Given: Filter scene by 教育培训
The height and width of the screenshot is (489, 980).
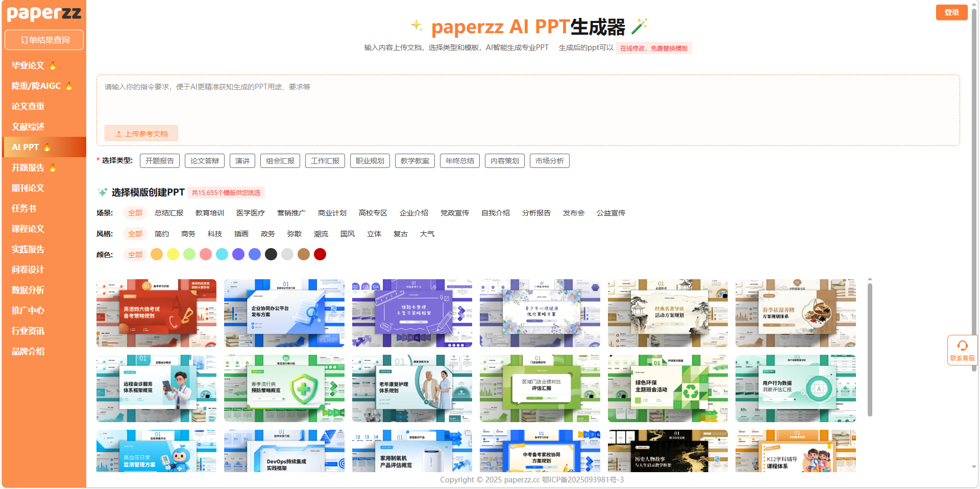Looking at the screenshot, I should coord(210,213).
